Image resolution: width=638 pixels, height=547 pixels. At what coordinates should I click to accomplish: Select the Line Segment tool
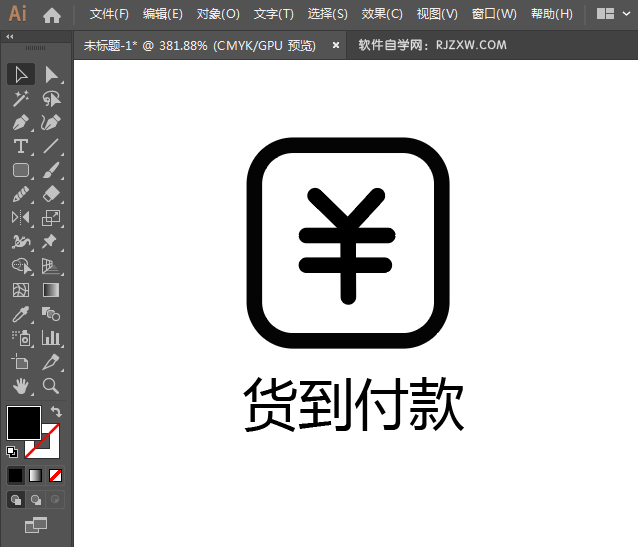point(51,147)
